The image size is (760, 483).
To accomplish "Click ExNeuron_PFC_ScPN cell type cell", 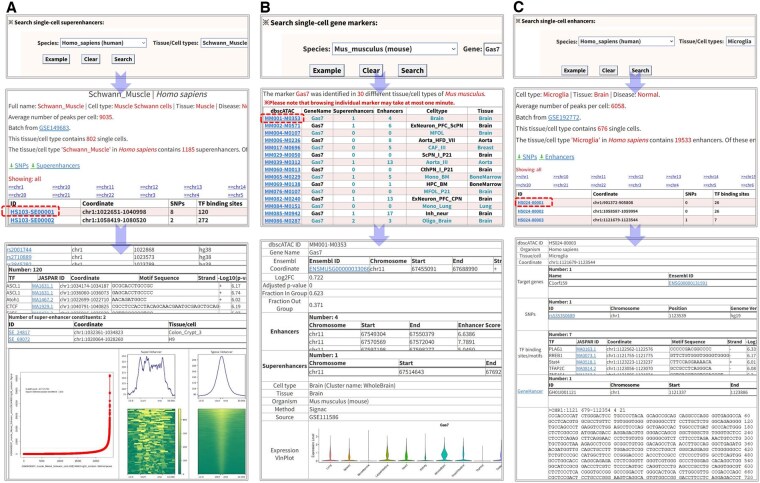I will pyautogui.click(x=437, y=125).
